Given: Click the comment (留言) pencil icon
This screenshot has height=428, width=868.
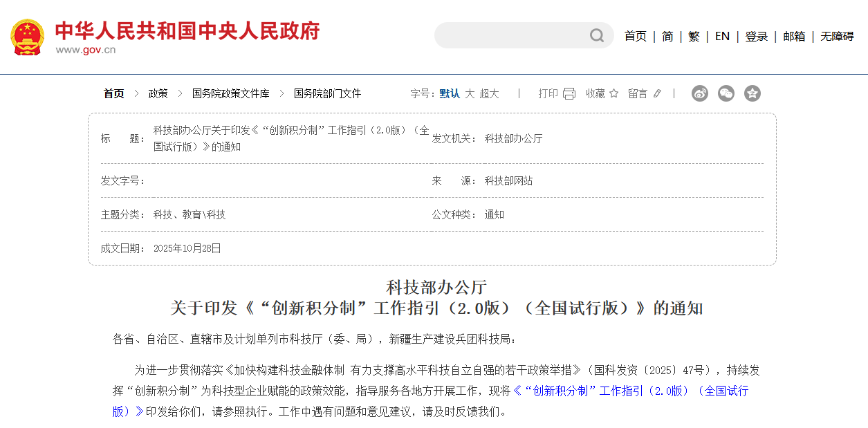Looking at the screenshot, I should coord(657,93).
